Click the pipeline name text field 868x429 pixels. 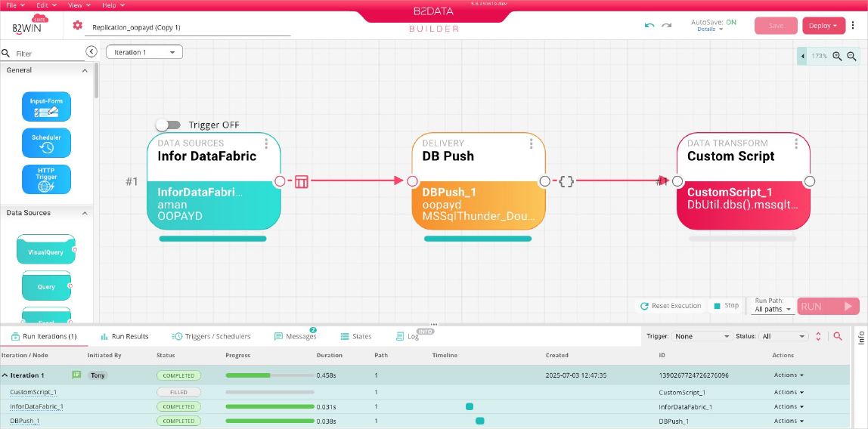[189, 27]
